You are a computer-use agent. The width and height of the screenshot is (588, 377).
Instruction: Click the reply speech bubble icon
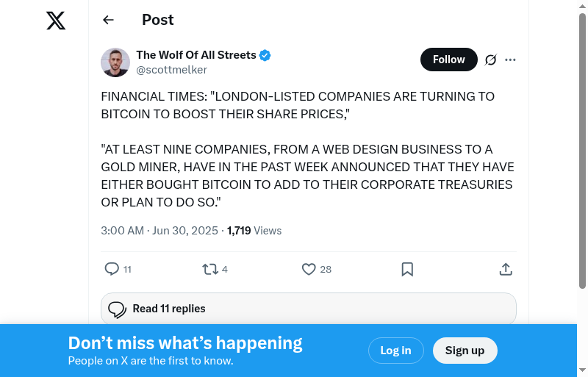[x=112, y=269]
